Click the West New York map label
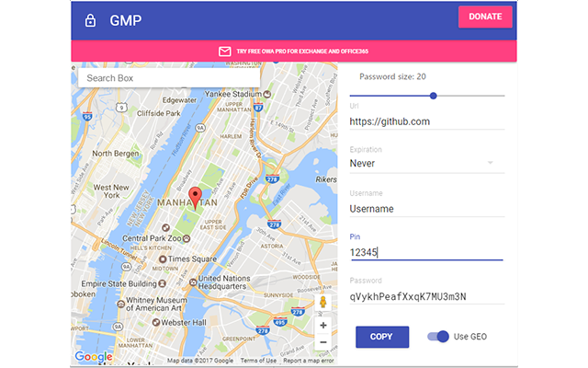Screen dimensions: 588x368 point(111,191)
